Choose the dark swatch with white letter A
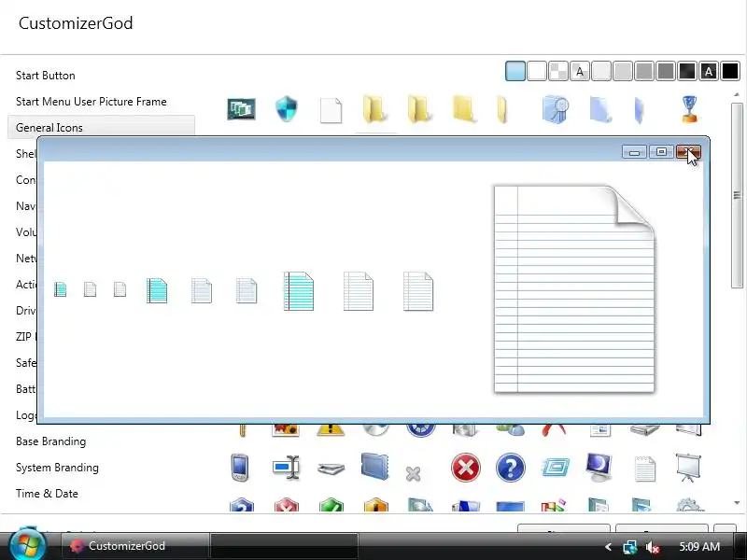Viewport: 747px width, 560px height. click(709, 72)
